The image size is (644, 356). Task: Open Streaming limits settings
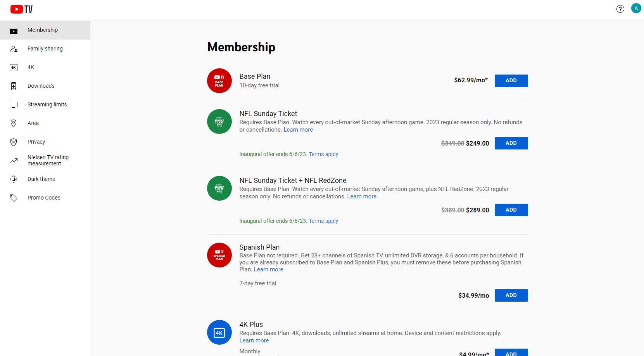click(45, 105)
